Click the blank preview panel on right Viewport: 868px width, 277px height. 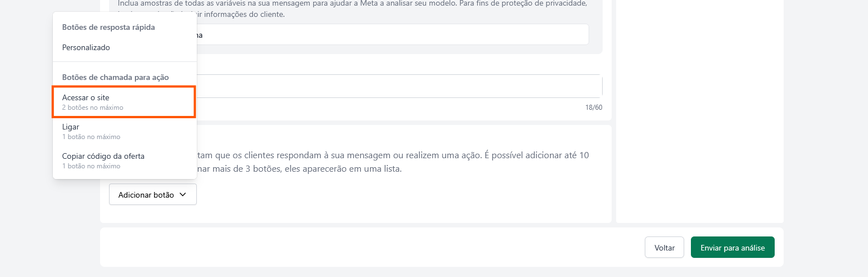click(700, 113)
